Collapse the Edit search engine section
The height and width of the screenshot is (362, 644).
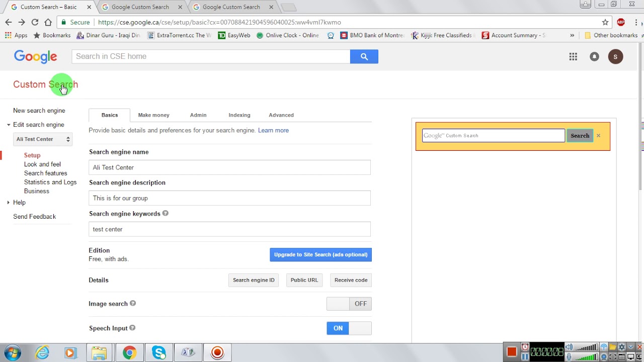(x=9, y=125)
